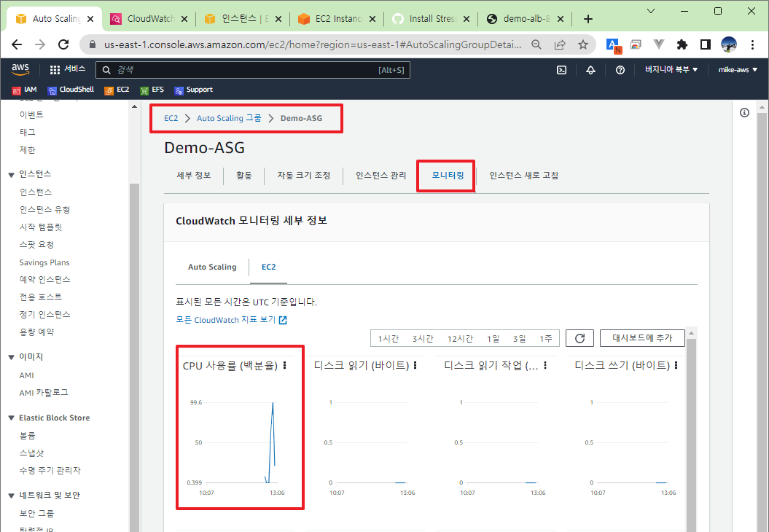Refresh the CloudWatch graphs
The width and height of the screenshot is (769, 532).
[579, 338]
